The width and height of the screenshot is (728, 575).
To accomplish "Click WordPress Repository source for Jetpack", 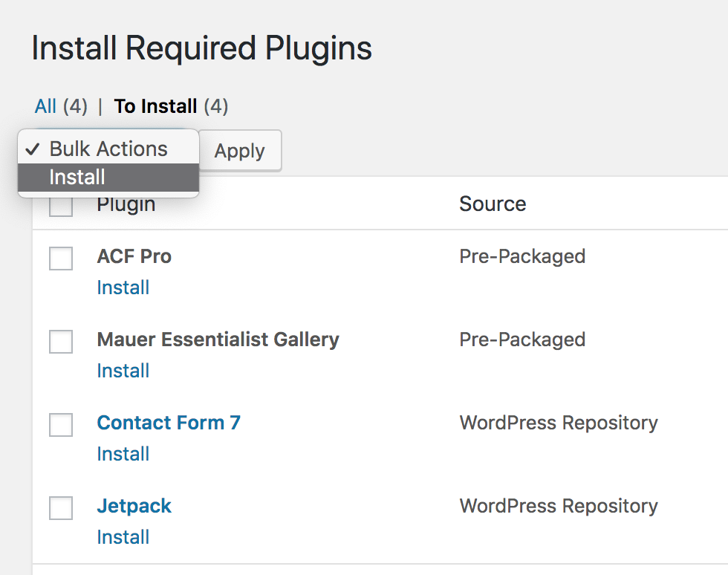I will point(559,506).
